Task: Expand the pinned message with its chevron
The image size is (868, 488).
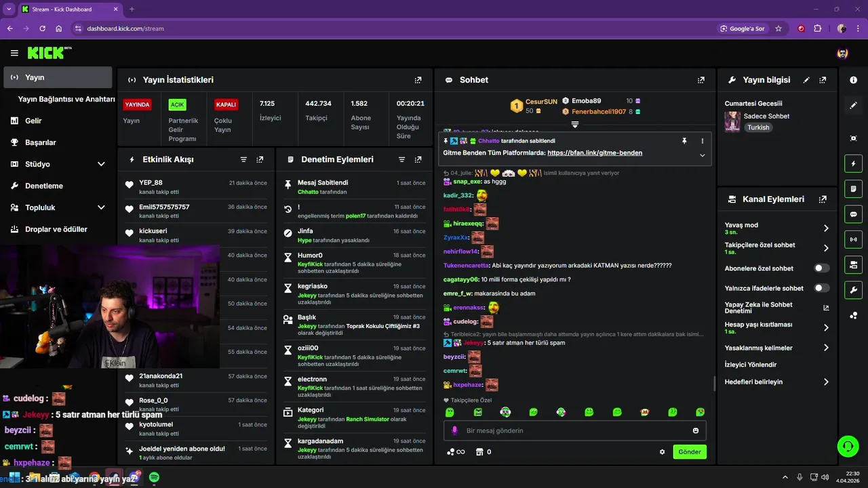Action: (702, 155)
